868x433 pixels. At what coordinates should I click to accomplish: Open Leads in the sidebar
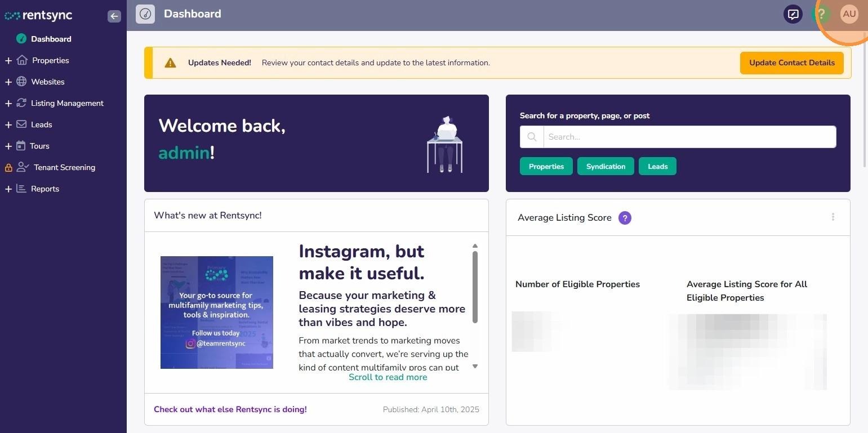coord(42,124)
